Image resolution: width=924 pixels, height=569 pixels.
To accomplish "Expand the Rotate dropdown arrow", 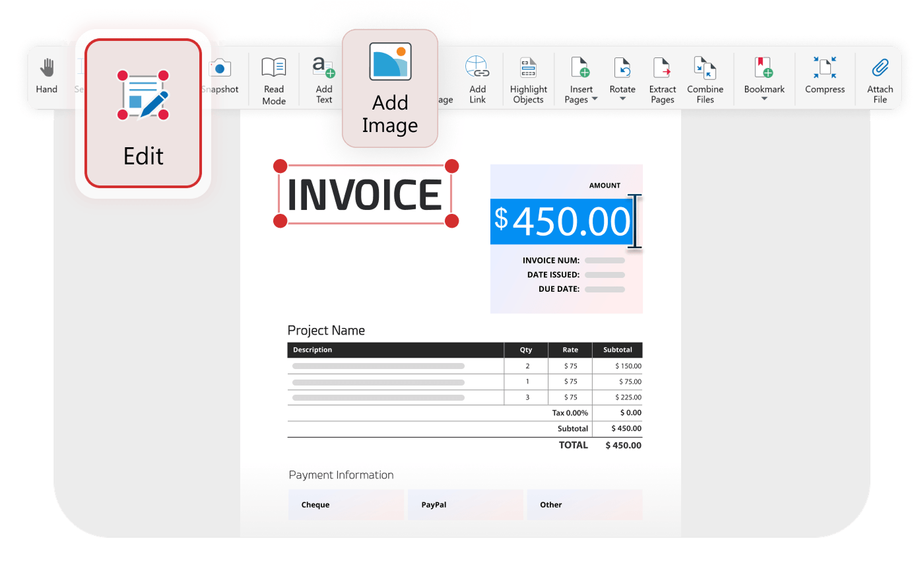I will (x=622, y=100).
